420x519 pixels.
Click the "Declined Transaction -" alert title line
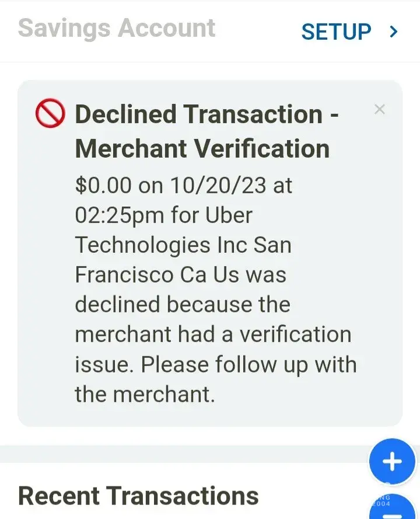[207, 114]
